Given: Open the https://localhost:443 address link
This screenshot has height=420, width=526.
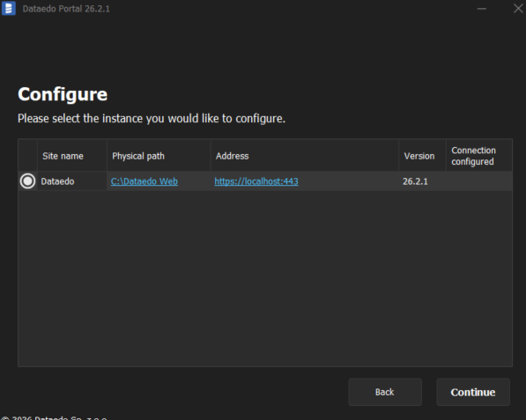Looking at the screenshot, I should [256, 181].
